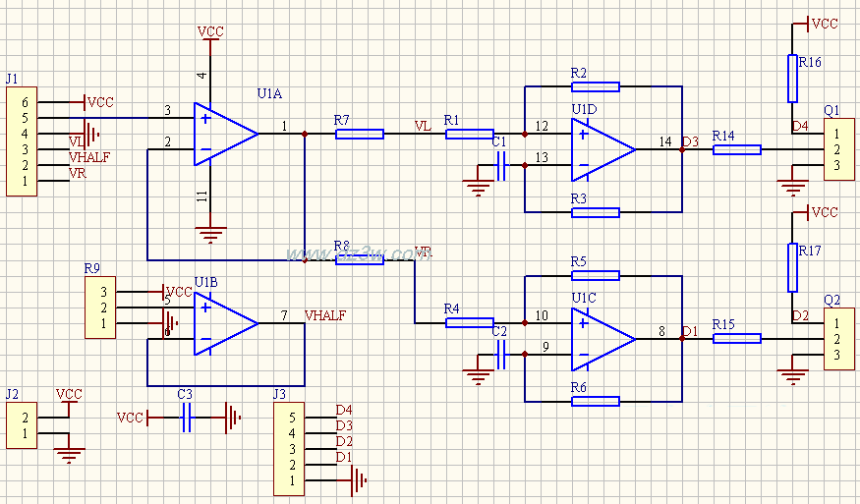Image resolution: width=860 pixels, height=504 pixels.
Task: Select the J1 six-pin connector
Action: click(22, 141)
